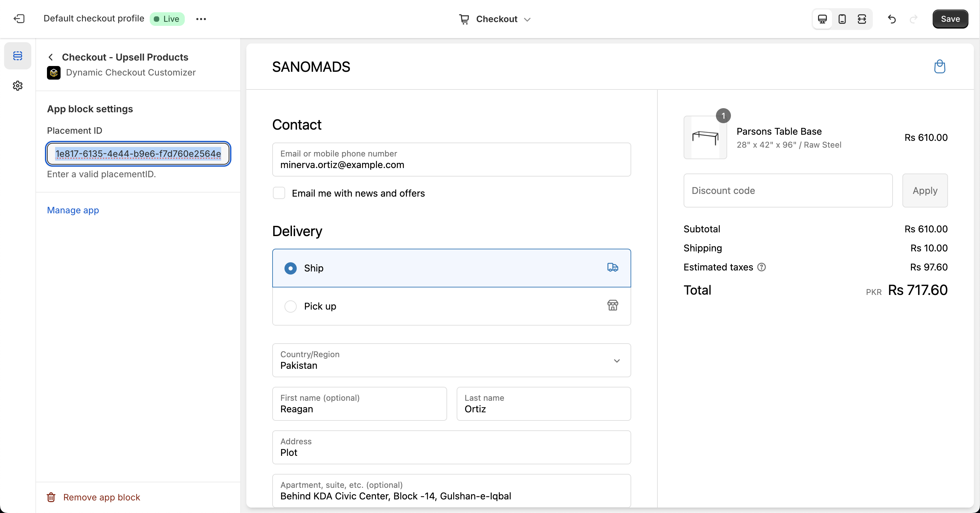Click the App block settings heading
The image size is (980, 513).
90,109
